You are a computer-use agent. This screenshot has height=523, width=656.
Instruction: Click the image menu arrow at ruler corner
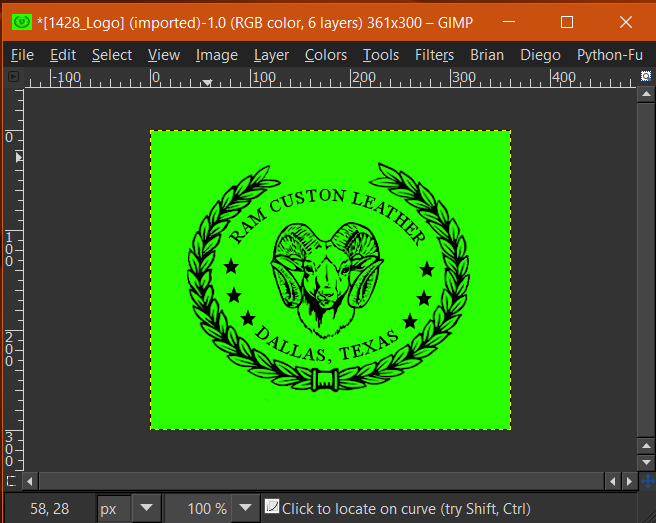13,77
